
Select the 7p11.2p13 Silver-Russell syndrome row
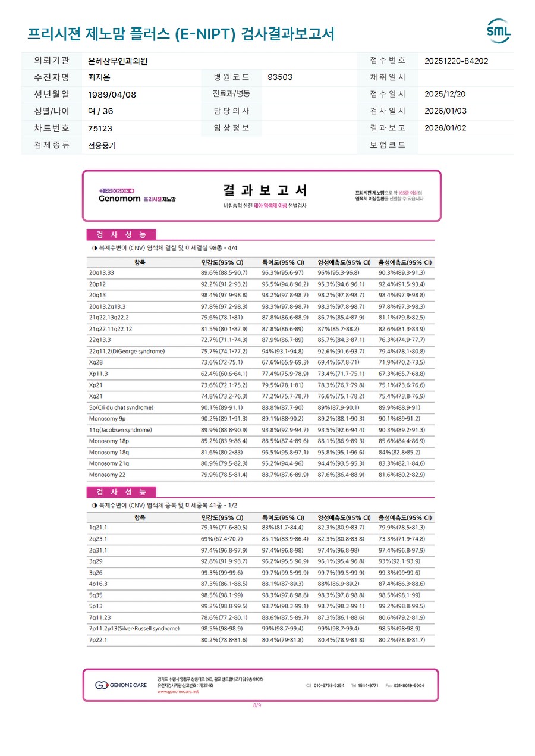tap(260, 628)
